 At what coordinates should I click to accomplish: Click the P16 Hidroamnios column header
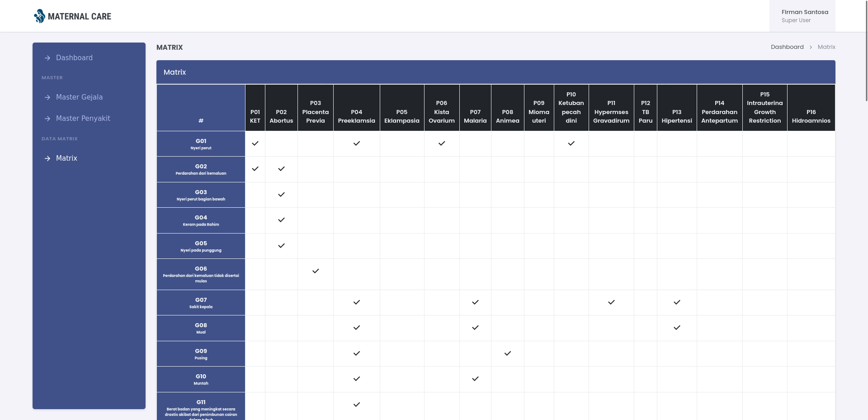[x=811, y=108]
